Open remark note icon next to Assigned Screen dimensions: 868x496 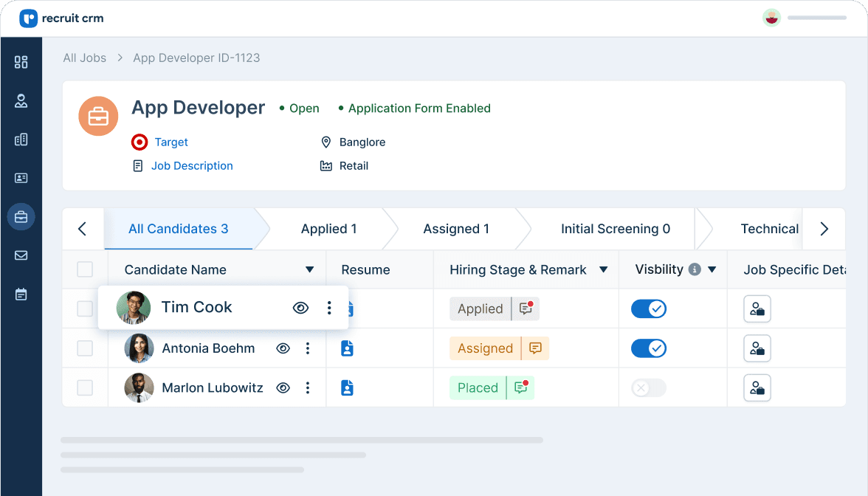click(535, 348)
